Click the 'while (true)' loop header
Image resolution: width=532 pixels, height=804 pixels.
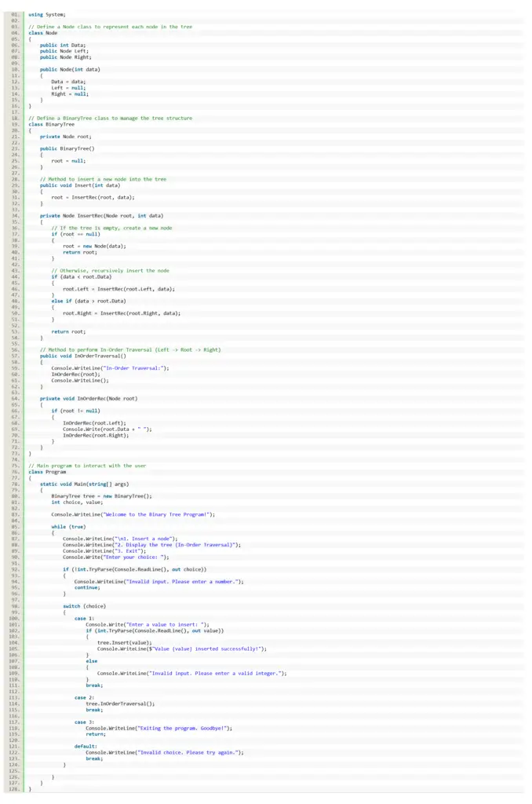(x=68, y=527)
